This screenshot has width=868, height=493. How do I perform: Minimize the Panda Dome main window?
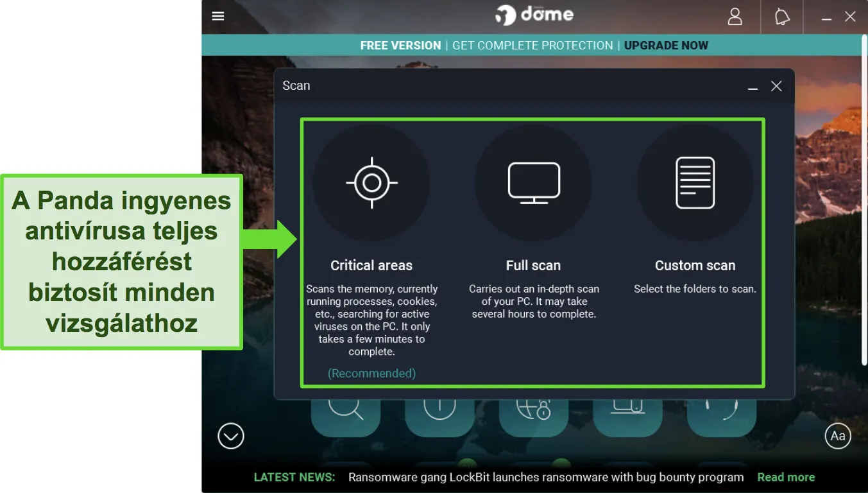pyautogui.click(x=827, y=18)
